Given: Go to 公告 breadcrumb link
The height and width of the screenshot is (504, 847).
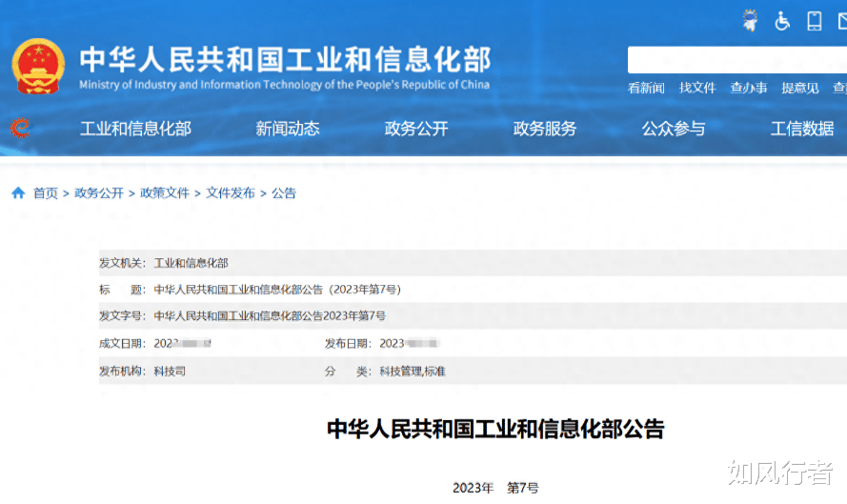Looking at the screenshot, I should click(x=284, y=192).
